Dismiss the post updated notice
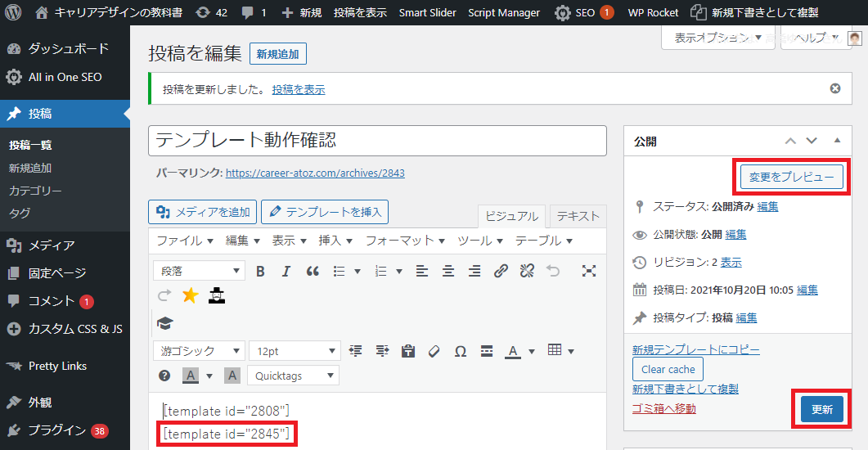This screenshot has width=868, height=450. coord(834,88)
